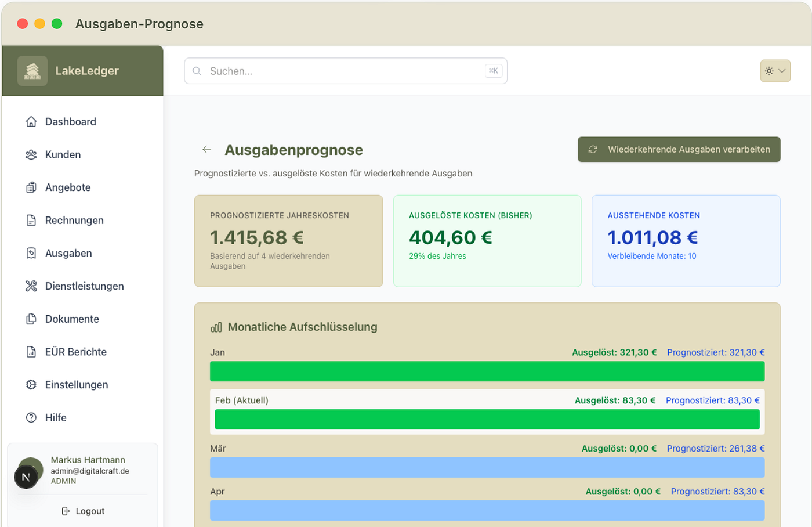Image resolution: width=812 pixels, height=527 pixels.
Task: Click the Jan green progress bar
Action: point(487,371)
